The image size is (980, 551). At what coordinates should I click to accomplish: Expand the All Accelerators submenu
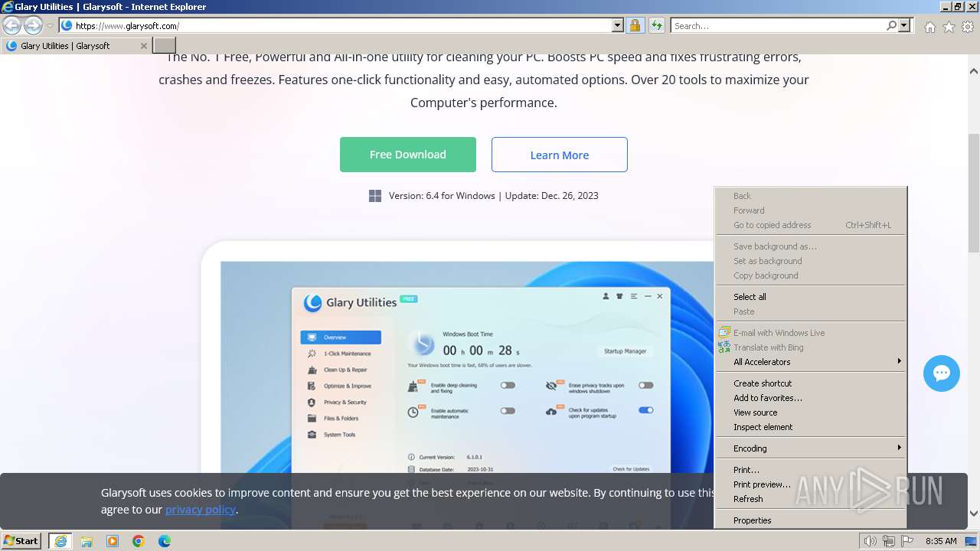click(x=810, y=362)
